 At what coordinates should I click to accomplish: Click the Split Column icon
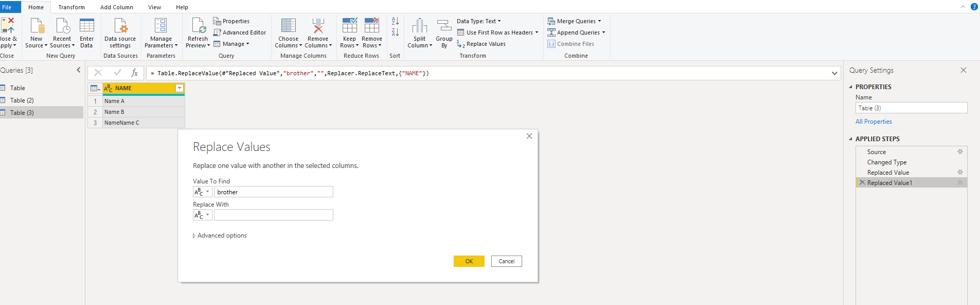point(420,25)
